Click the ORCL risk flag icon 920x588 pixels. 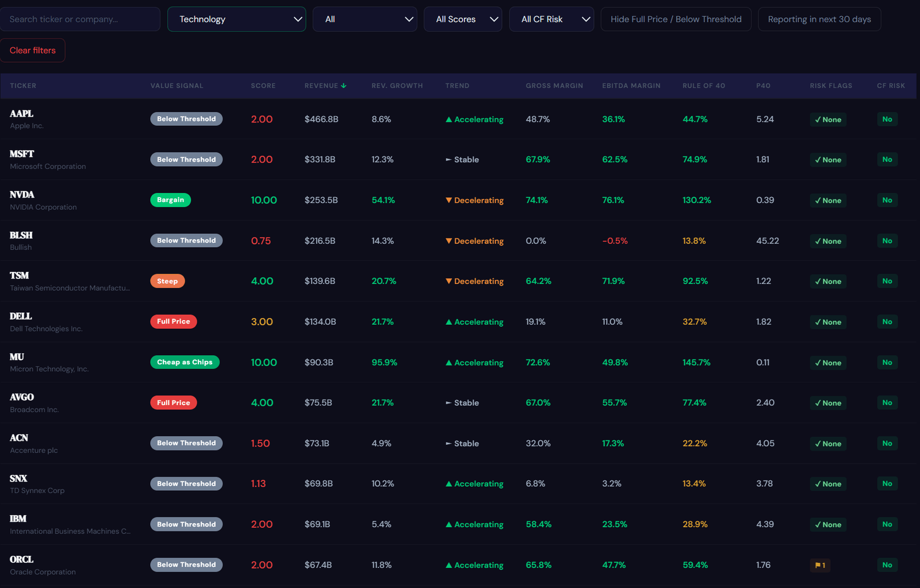click(x=817, y=566)
